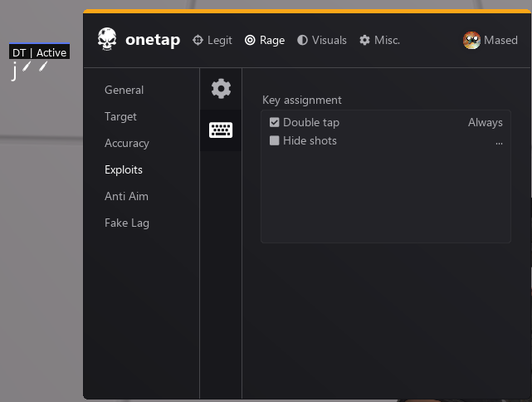Click the Rage target icon
Viewport: 532px width, 402px height.
coord(250,40)
